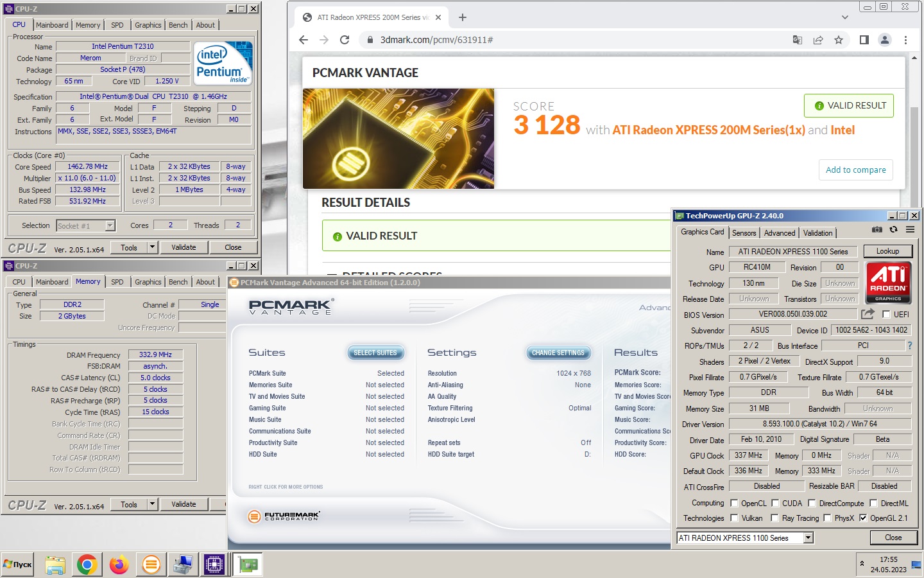Click the orange PCMark taskbar icon

(x=151, y=565)
